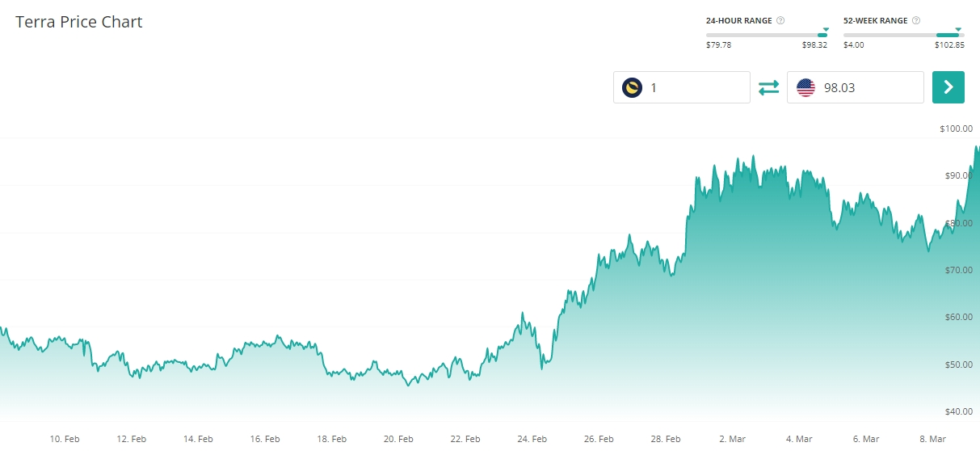Select the 8. Mar date label
This screenshot has height=451, width=980.
point(932,439)
